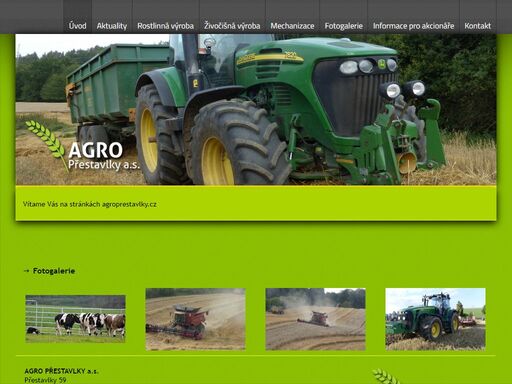Open the distant harvester field thumbnail
This screenshot has width=512, height=384.
tap(315, 319)
